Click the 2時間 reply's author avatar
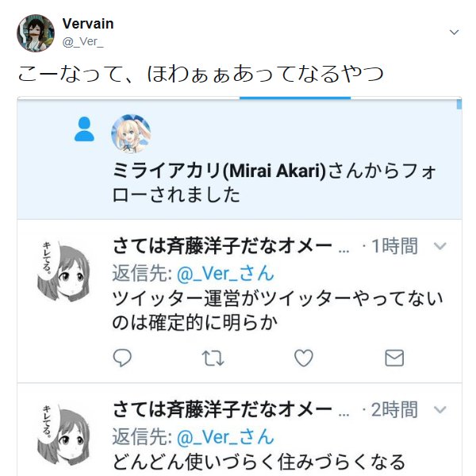Image resolution: width=476 pixels, height=476 pixels. point(63,434)
